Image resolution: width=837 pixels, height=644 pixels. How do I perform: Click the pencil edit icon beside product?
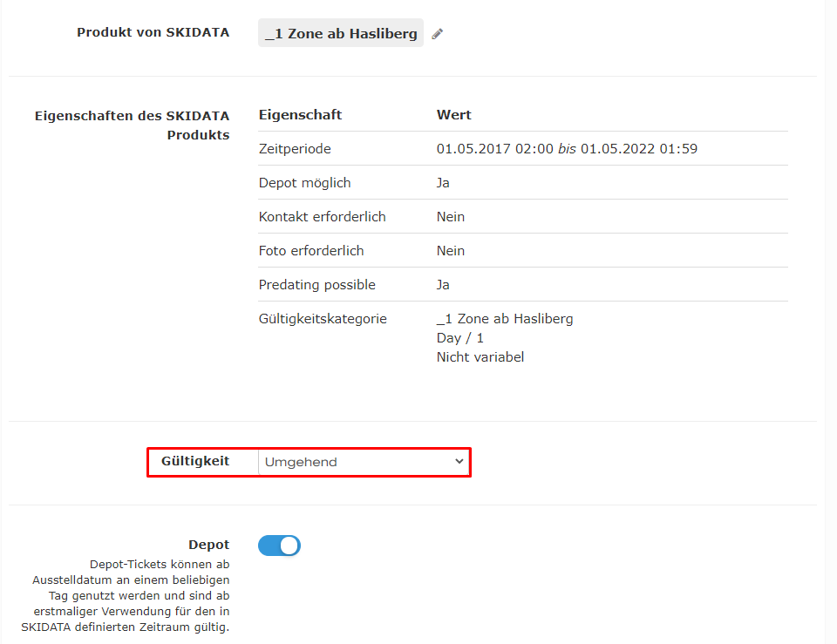[x=437, y=34]
